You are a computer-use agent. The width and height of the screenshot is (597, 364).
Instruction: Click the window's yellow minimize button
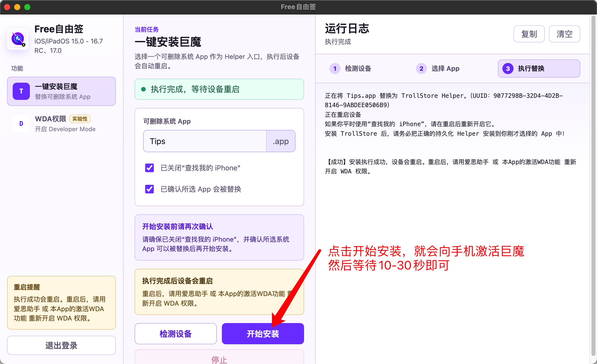pos(17,7)
